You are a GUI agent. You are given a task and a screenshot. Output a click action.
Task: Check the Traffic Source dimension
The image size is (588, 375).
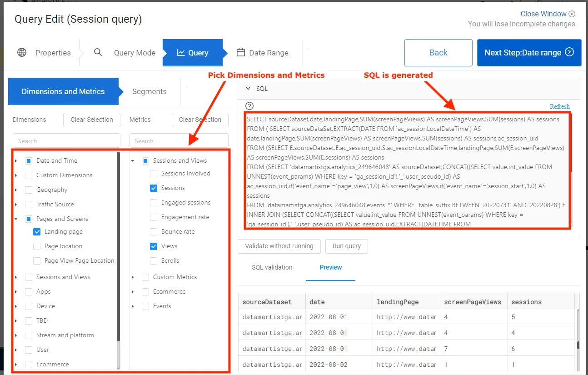coord(29,204)
